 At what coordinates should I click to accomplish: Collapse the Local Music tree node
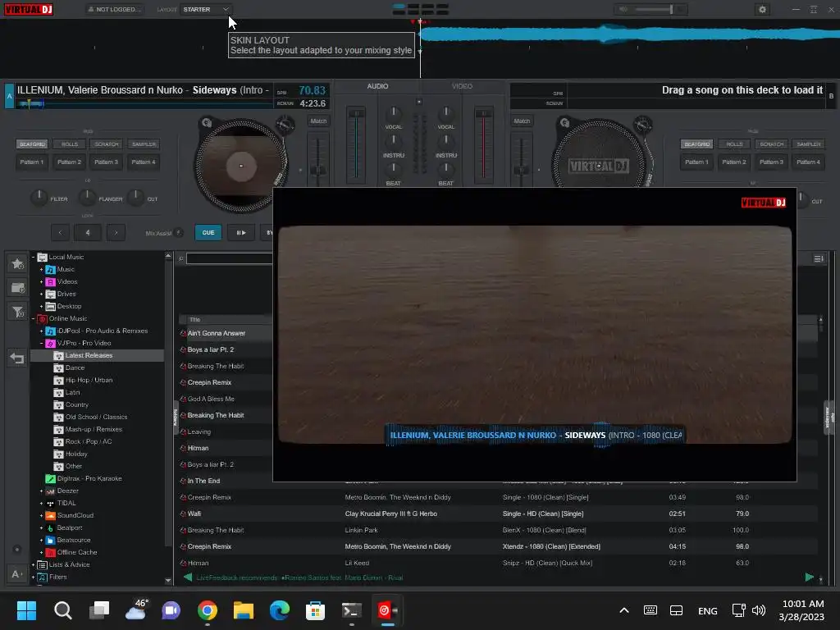pos(33,257)
